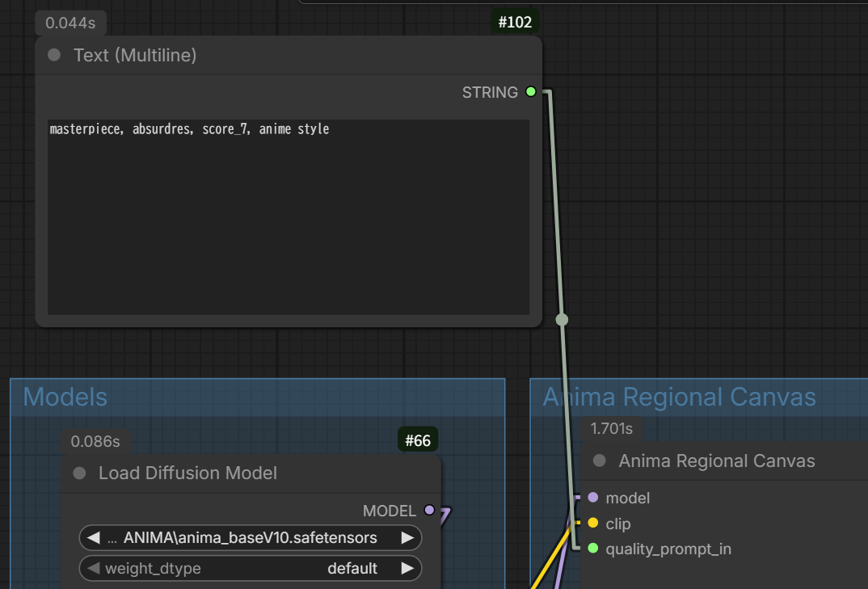
Task: Click the 1.701s execution time badge
Action: [x=611, y=428]
